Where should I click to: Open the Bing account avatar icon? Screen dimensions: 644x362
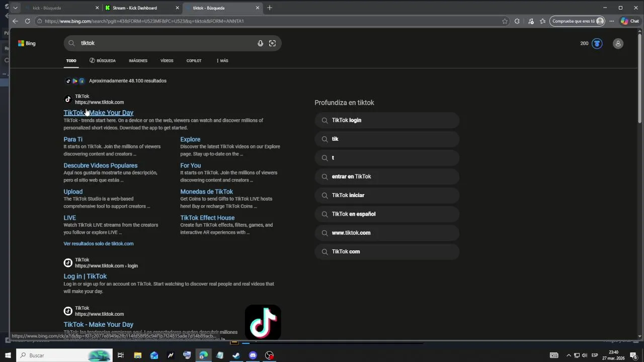point(618,43)
